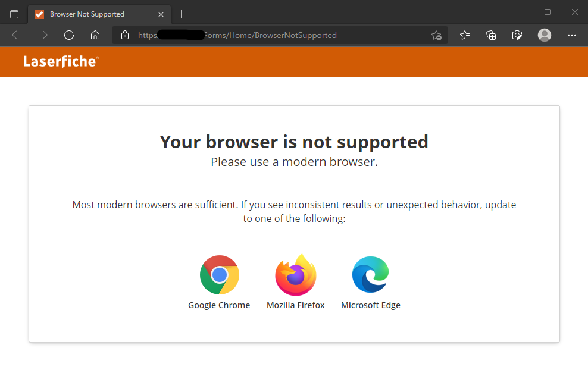Open the Favorites list panel
The width and height of the screenshot is (588, 373).
tap(465, 35)
